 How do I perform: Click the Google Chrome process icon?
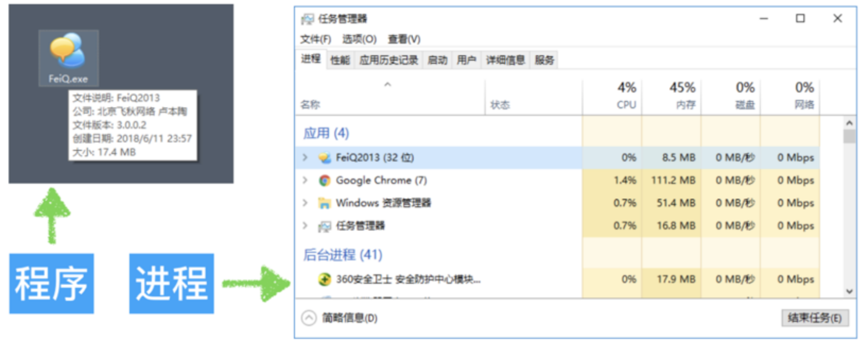coord(324,181)
